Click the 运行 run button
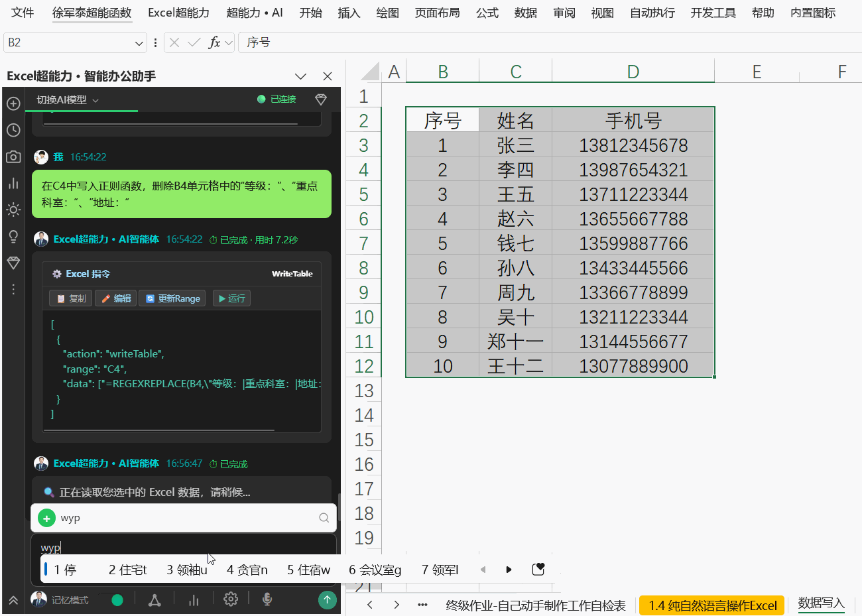 (231, 298)
